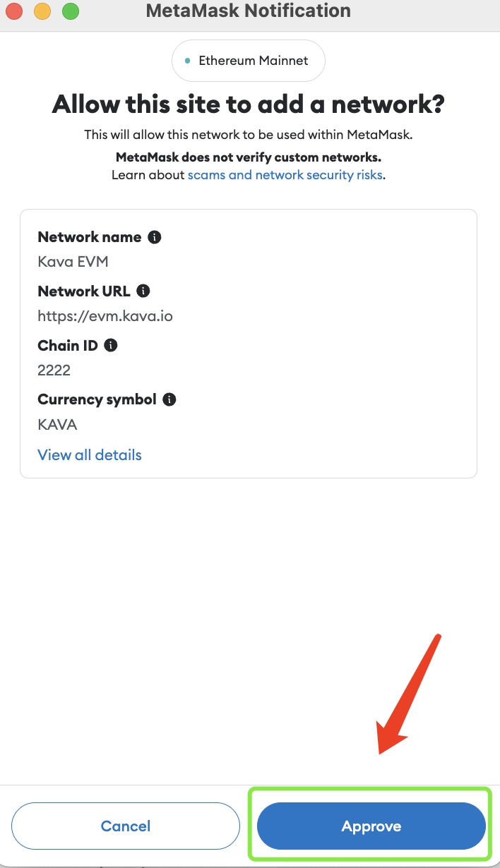The image size is (500, 868).
Task: Minimize the window with the yellow button
Action: point(42,11)
